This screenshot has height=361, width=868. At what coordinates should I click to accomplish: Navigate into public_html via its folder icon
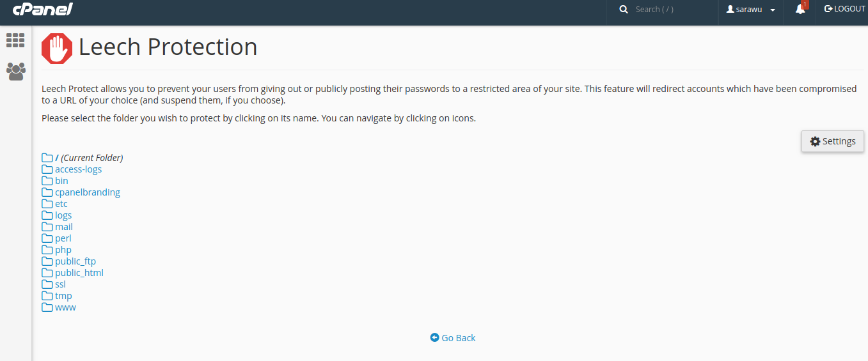pyautogui.click(x=47, y=273)
